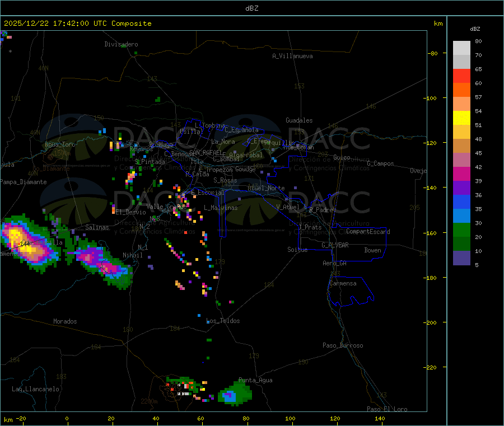Image resolution: width=504 pixels, height=426 pixels.
Task: Click the S_Pintada place label
Action: tap(150, 162)
